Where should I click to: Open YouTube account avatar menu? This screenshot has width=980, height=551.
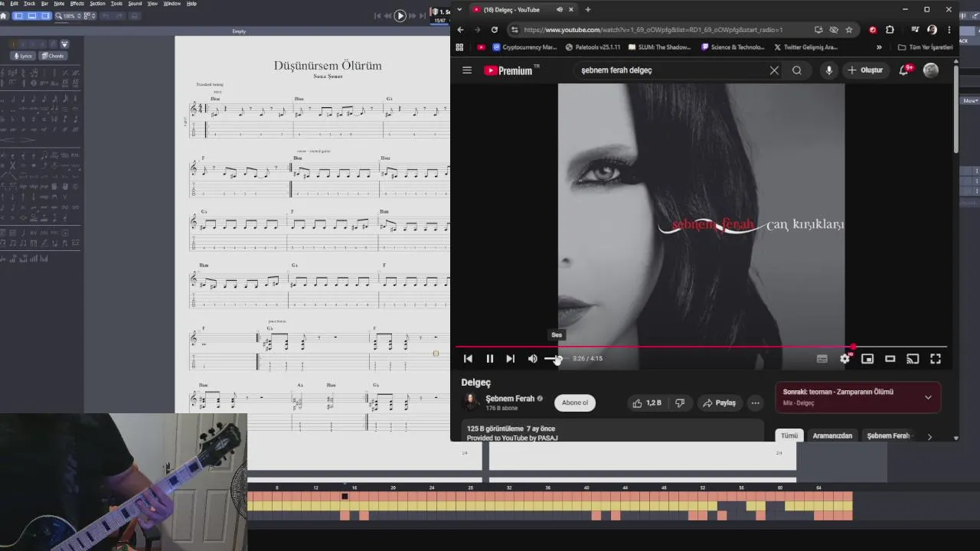click(931, 70)
